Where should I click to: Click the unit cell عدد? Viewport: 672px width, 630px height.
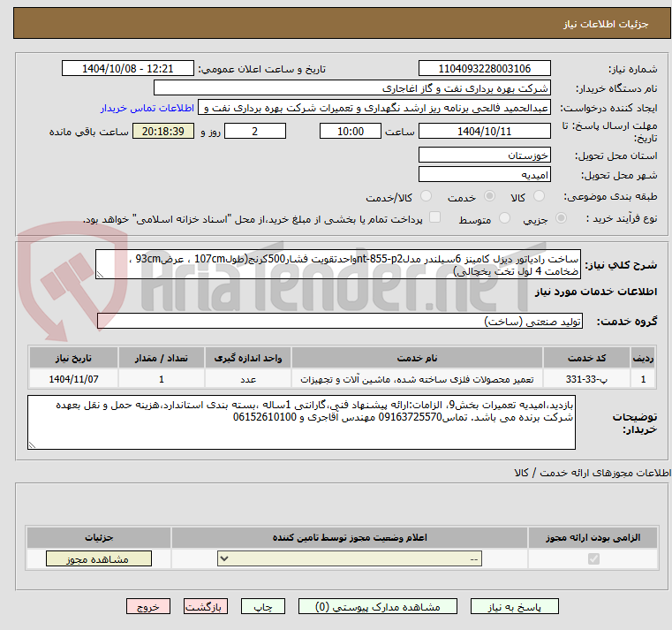click(x=248, y=379)
